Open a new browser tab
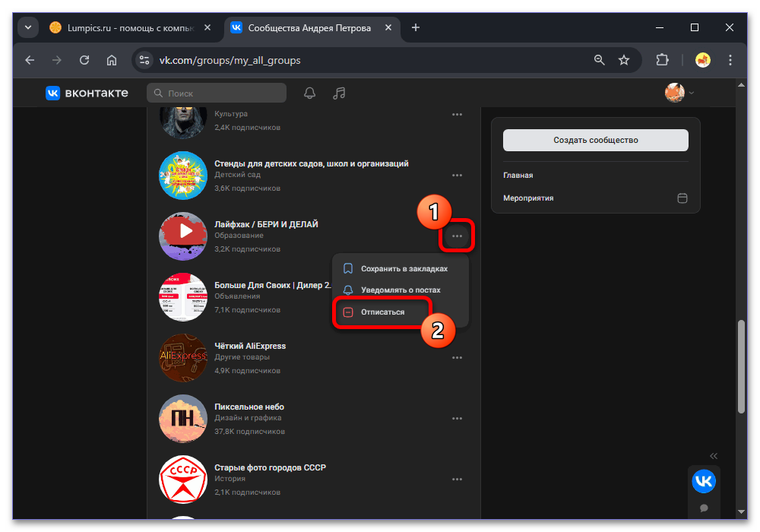Screen dimensions: 760x532 click(416, 27)
